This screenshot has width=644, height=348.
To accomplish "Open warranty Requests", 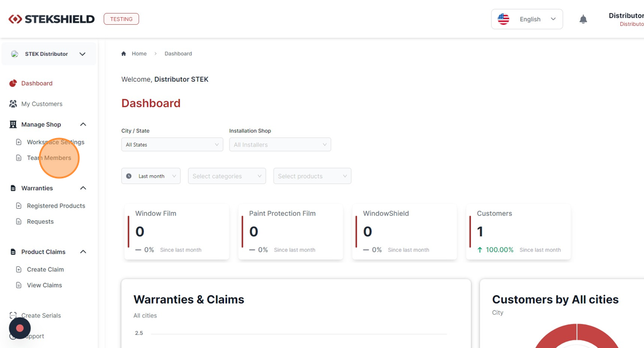I will point(40,221).
